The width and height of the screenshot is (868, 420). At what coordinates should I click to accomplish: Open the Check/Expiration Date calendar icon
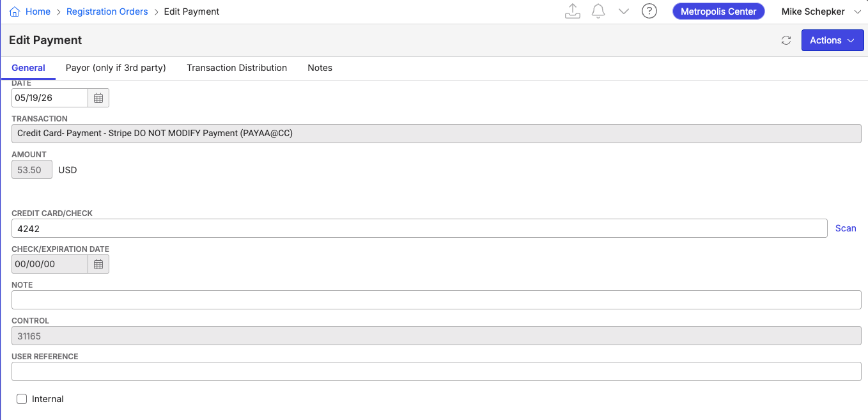(98, 264)
